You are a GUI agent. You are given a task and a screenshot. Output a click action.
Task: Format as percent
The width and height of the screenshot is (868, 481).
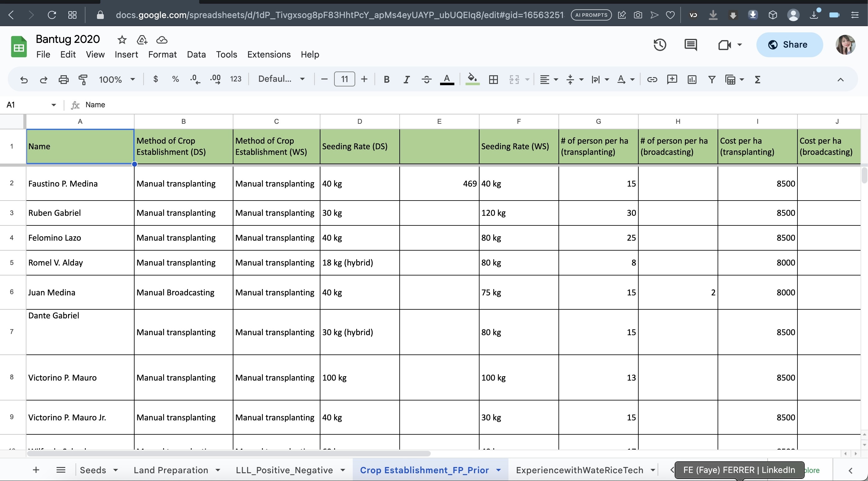[175, 79]
